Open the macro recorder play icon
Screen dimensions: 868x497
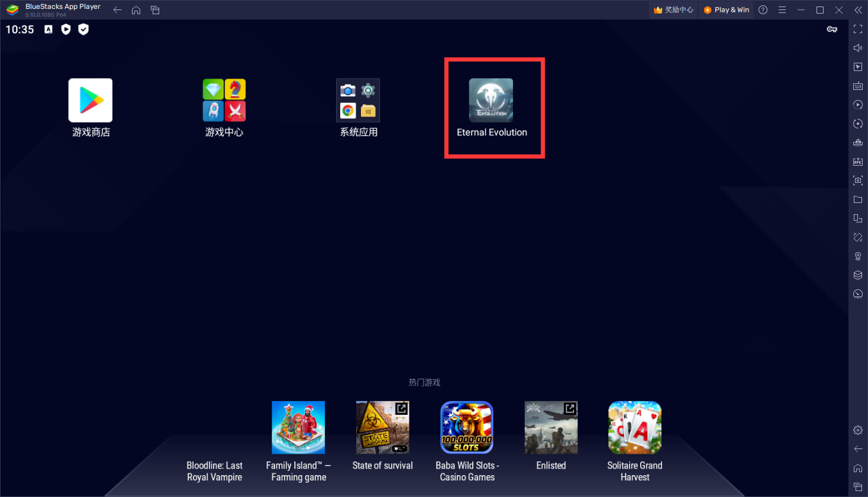(x=858, y=105)
